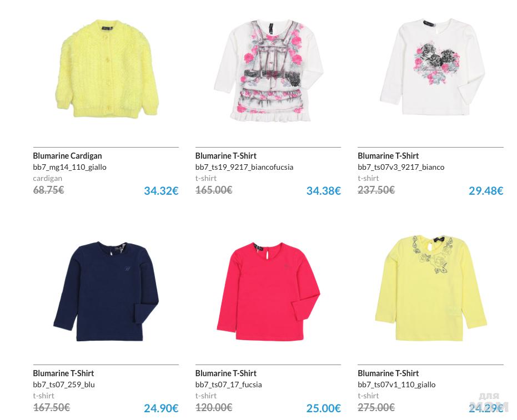Click the Blumarine Cardigan title
The width and height of the screenshot is (517, 420).
[x=67, y=156]
